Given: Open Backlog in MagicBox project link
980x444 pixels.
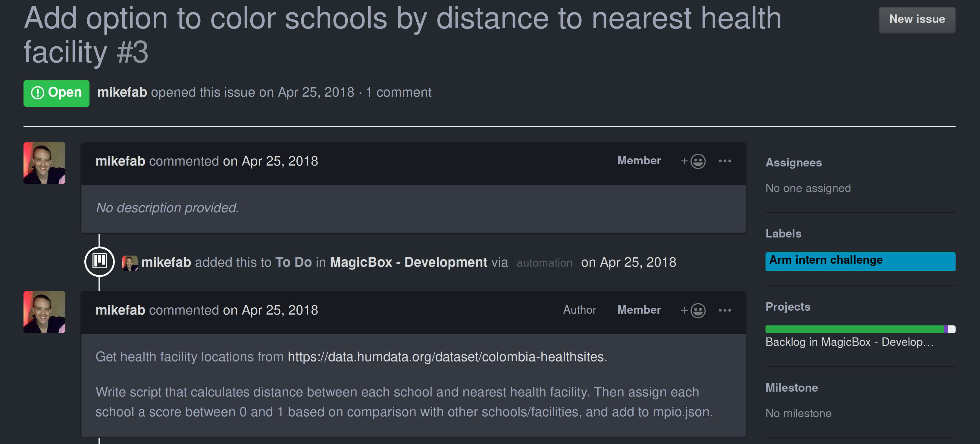Looking at the screenshot, I should click(x=849, y=342).
